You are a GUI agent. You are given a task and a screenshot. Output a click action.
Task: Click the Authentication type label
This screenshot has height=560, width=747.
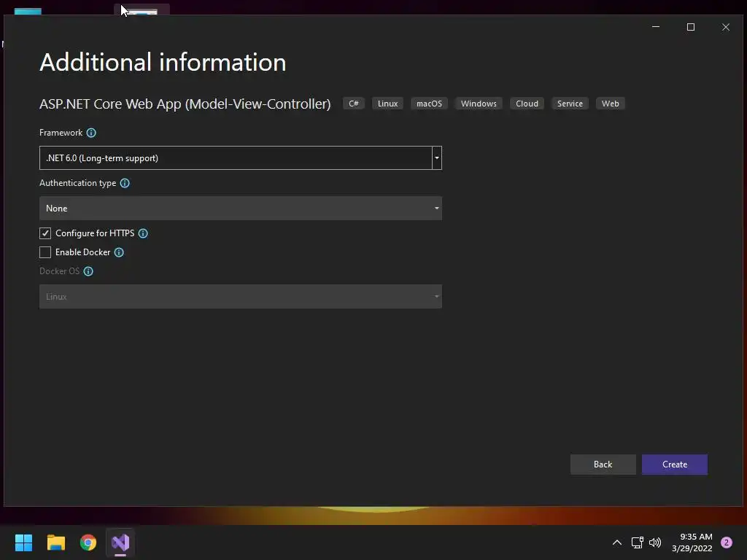[77, 183]
